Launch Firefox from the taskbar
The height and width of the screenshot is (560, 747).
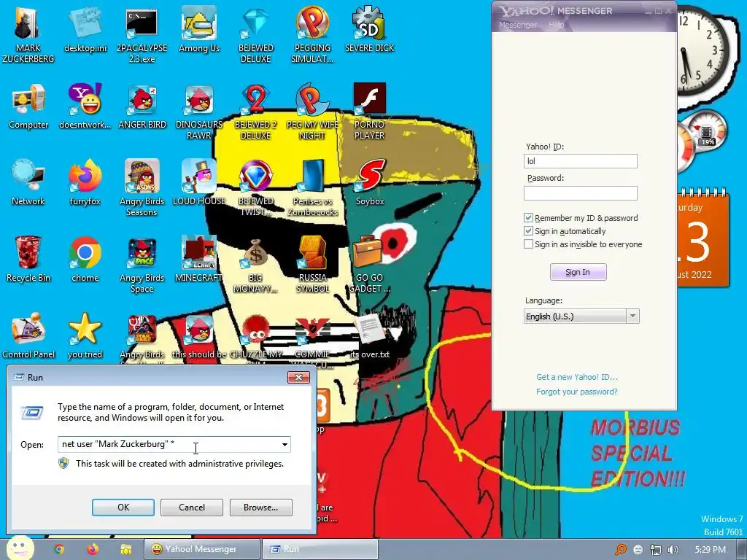coord(93,549)
